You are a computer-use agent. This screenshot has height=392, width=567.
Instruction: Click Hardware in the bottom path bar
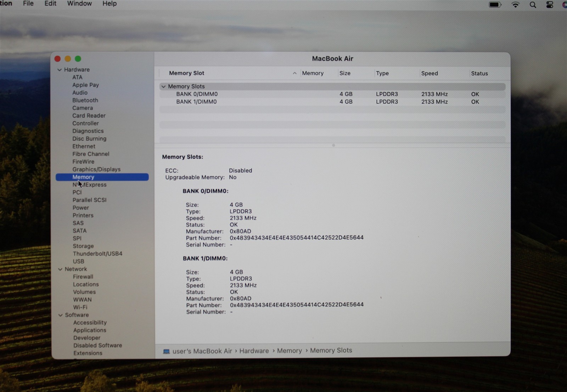pyautogui.click(x=254, y=351)
